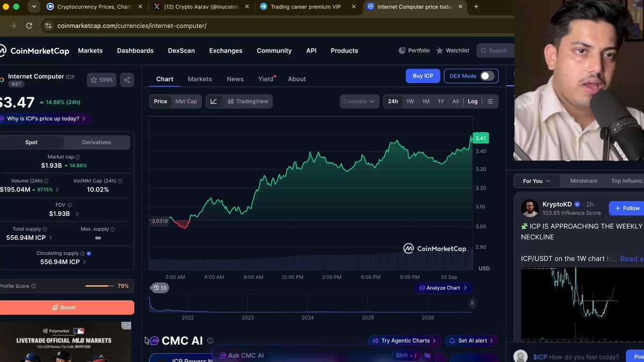Set chart range to 1Y
Screen dimensions: 644x362
click(x=441, y=101)
